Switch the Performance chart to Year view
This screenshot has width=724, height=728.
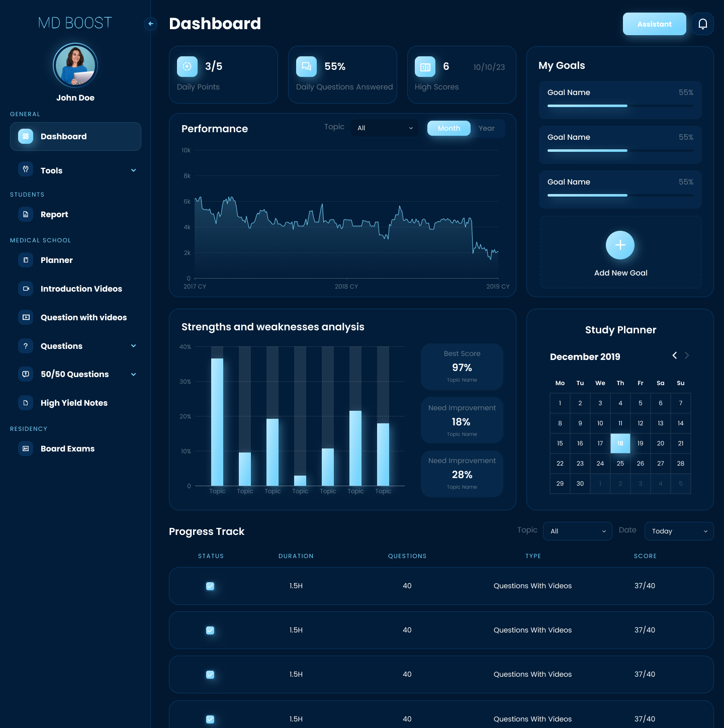coord(486,128)
